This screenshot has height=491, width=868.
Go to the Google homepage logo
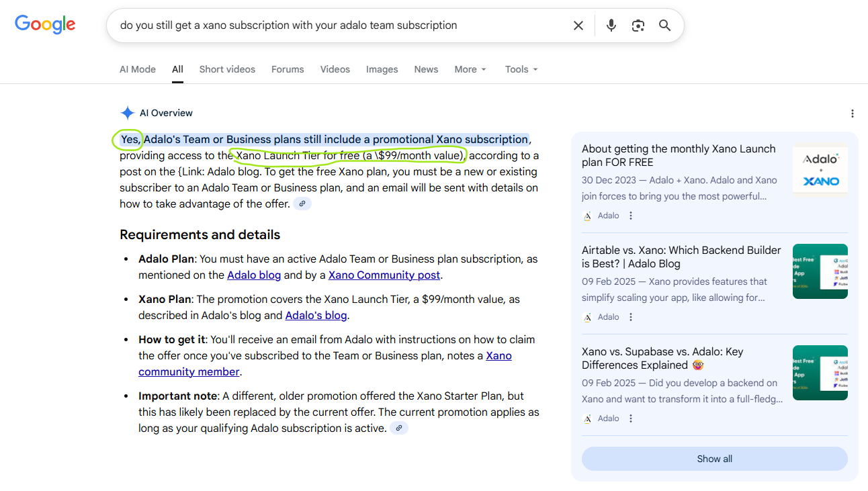click(x=45, y=25)
